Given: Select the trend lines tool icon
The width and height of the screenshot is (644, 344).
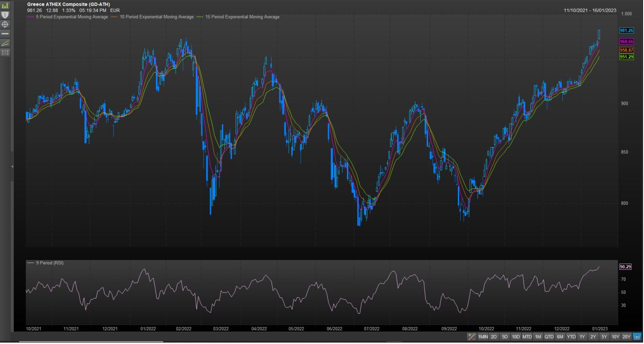Looking at the screenshot, I should (x=5, y=42).
